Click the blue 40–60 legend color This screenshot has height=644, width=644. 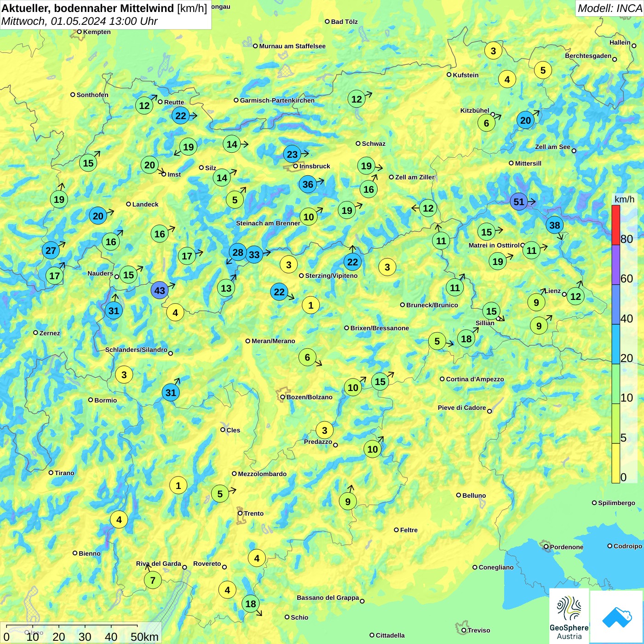point(615,305)
